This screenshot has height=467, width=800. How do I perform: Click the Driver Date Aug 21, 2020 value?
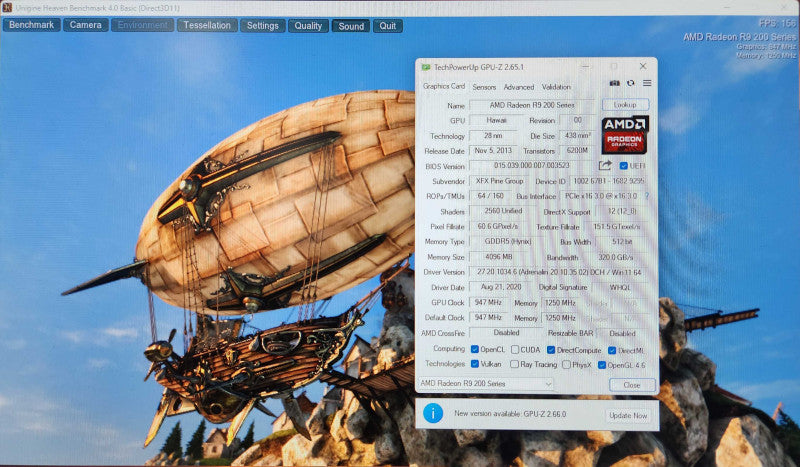coord(500,287)
